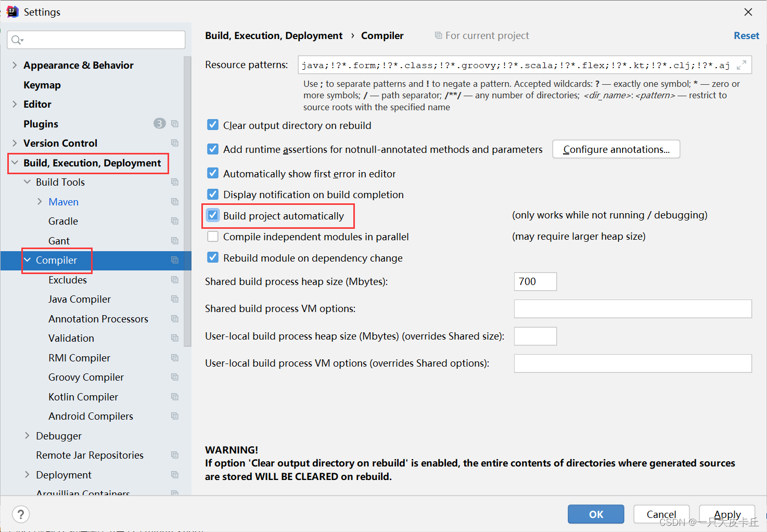Select Kotlin Compiler settings

tap(83, 397)
